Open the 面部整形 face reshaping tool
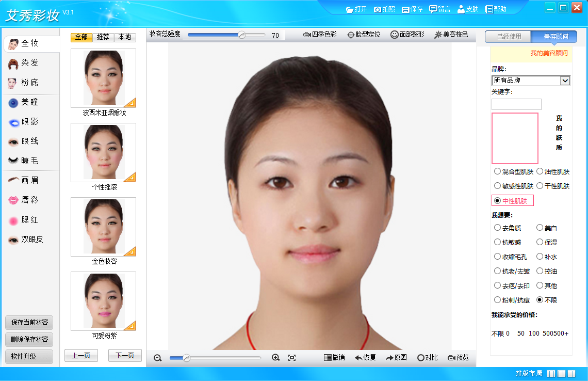Screen dimensions: 588x381 407,35
